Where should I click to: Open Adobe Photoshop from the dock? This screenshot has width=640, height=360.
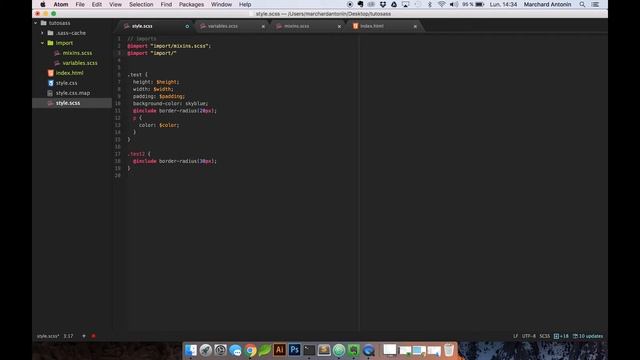click(294, 350)
